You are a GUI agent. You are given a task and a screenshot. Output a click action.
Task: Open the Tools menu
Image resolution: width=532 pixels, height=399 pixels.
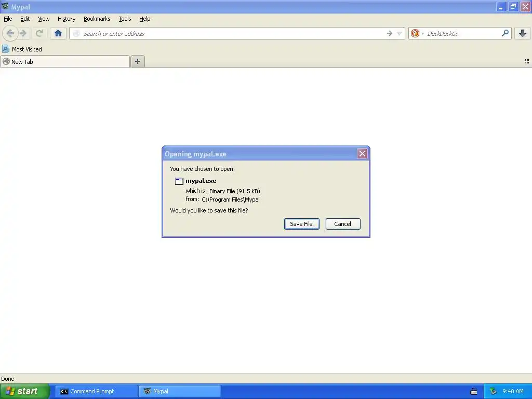click(x=125, y=19)
